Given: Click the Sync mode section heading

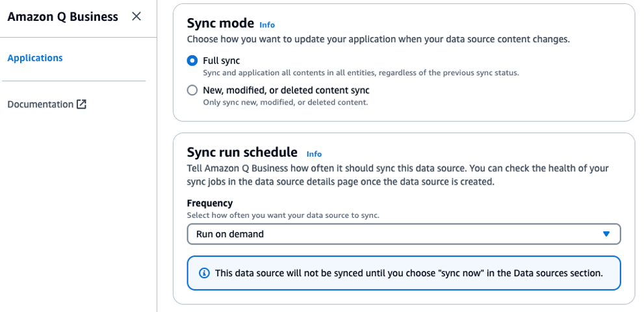Looking at the screenshot, I should (x=220, y=23).
